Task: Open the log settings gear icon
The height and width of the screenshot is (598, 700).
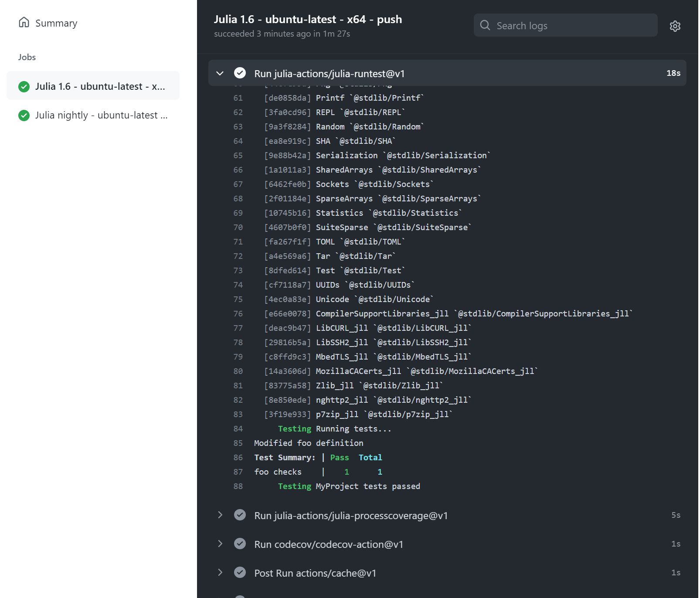Action: 675,26
